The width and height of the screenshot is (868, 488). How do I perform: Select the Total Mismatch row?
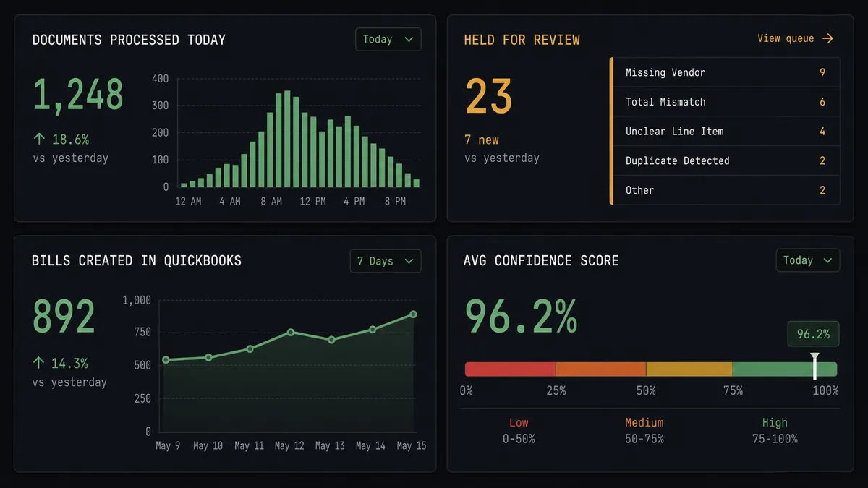(726, 102)
